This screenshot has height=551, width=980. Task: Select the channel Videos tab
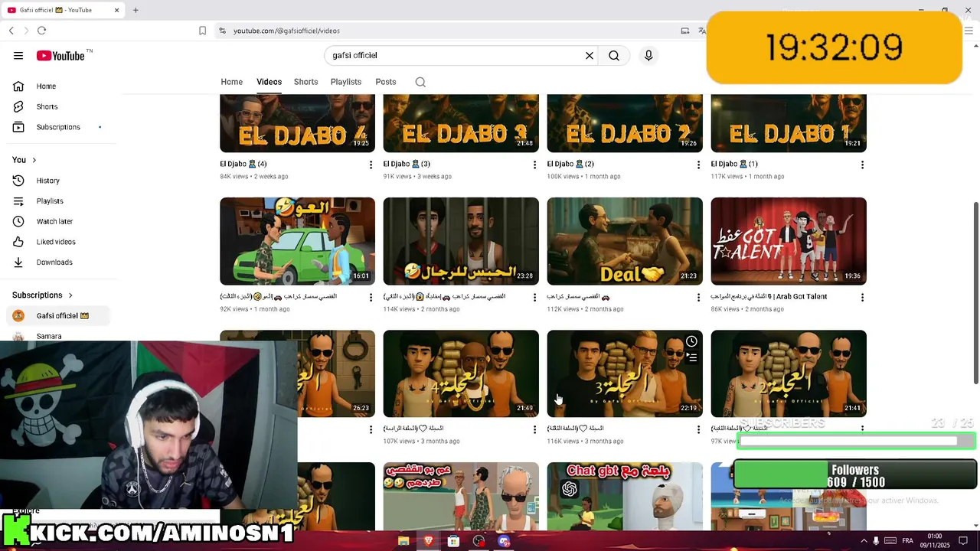269,82
